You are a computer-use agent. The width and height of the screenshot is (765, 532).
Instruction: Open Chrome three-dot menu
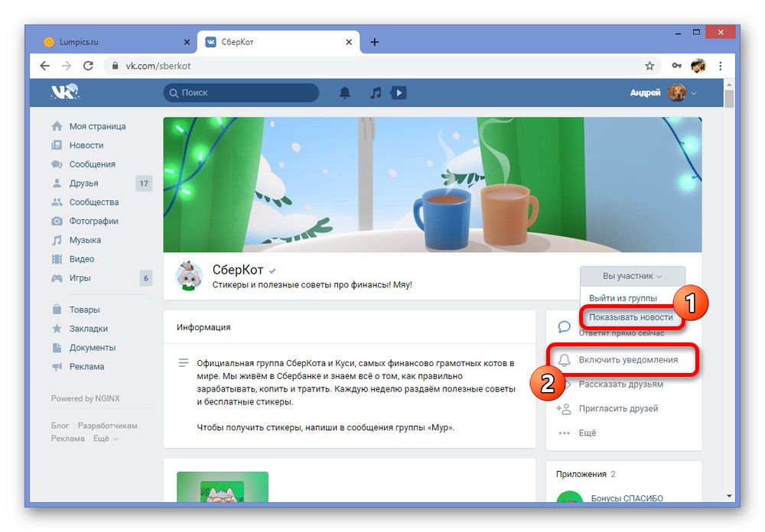pos(721,66)
